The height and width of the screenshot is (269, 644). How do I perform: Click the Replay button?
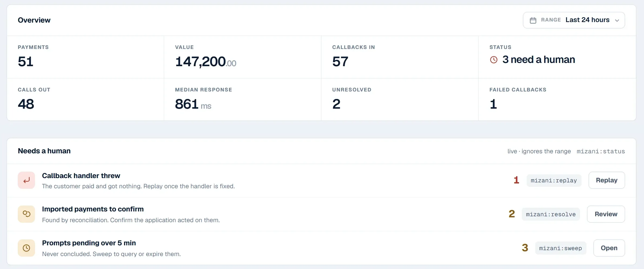[607, 180]
